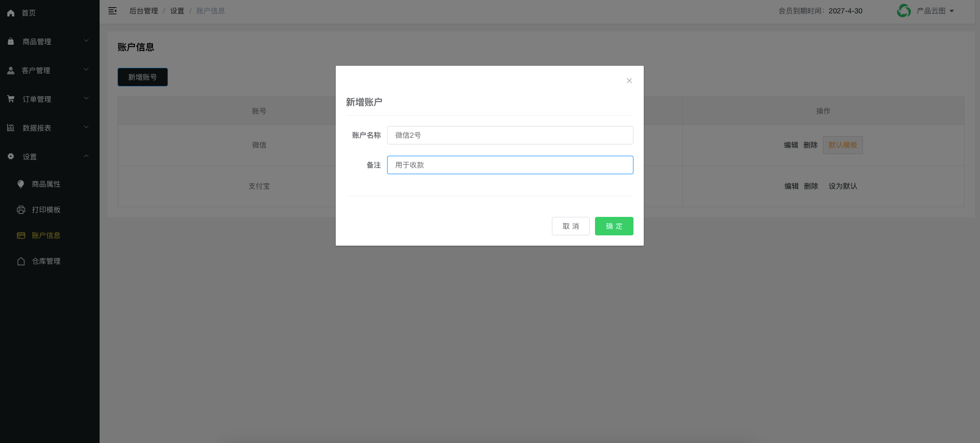The height and width of the screenshot is (443, 980).
Task: Select 账户信息 in the sidebar
Action: 46,235
